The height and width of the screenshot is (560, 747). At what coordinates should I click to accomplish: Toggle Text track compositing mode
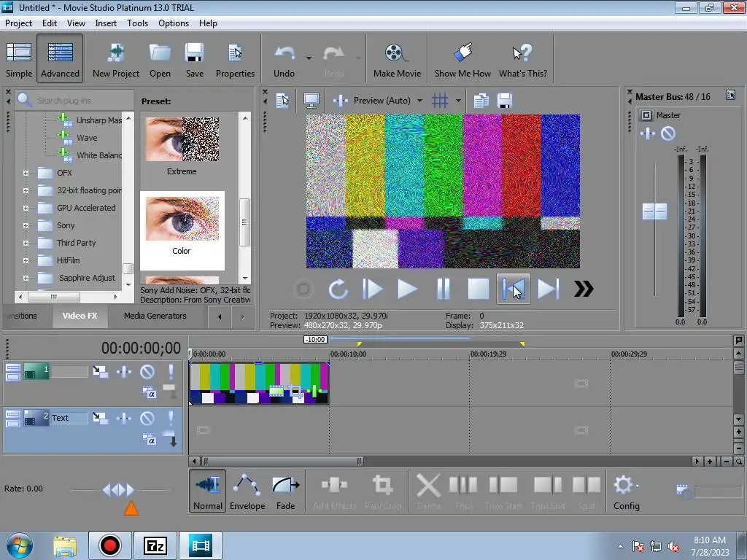pyautogui.click(x=149, y=439)
